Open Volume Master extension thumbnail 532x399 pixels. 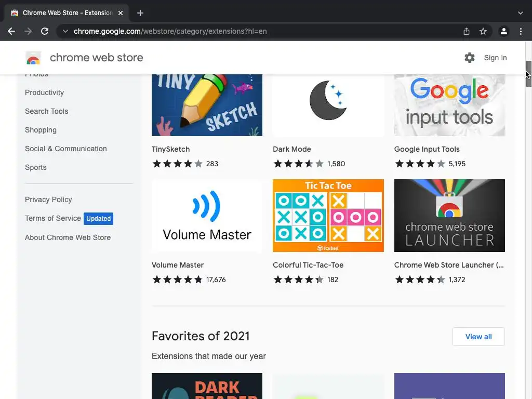pyautogui.click(x=207, y=216)
